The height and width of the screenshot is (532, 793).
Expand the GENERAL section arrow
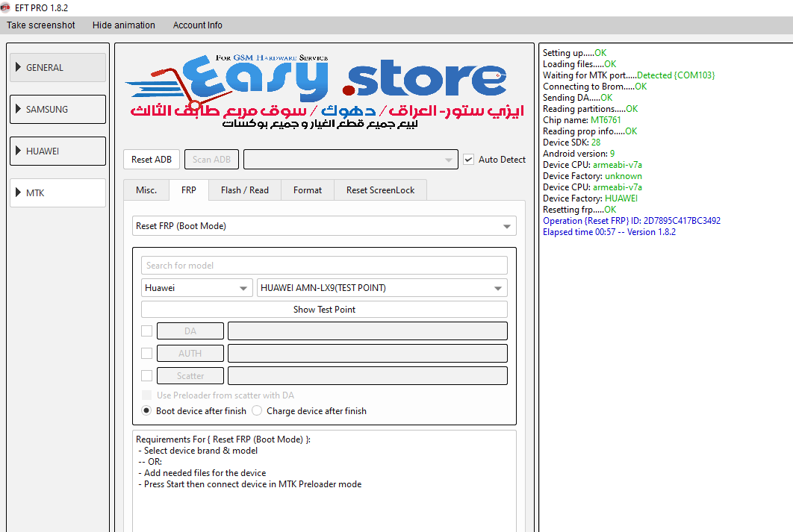18,67
